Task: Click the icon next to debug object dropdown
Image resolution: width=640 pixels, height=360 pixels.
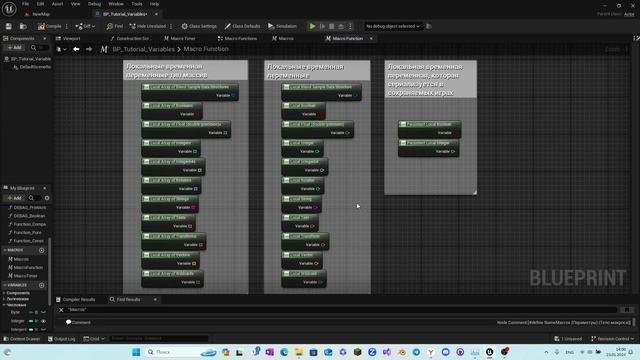Action: tap(429, 26)
